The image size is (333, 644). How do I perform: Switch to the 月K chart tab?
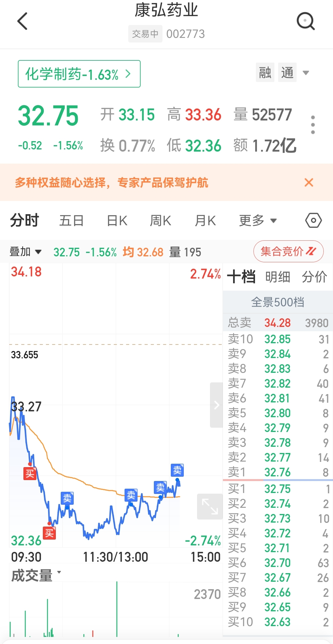coord(205,221)
